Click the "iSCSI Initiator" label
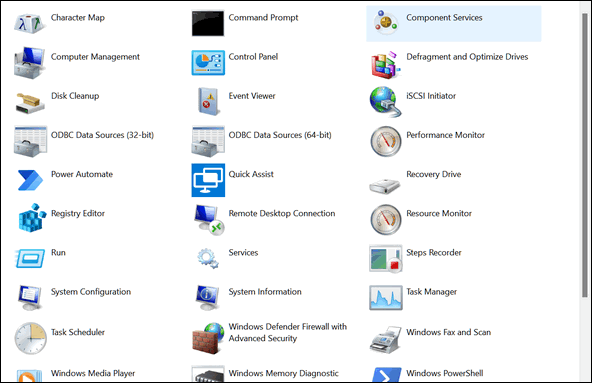This screenshot has height=383, width=592. (x=431, y=96)
